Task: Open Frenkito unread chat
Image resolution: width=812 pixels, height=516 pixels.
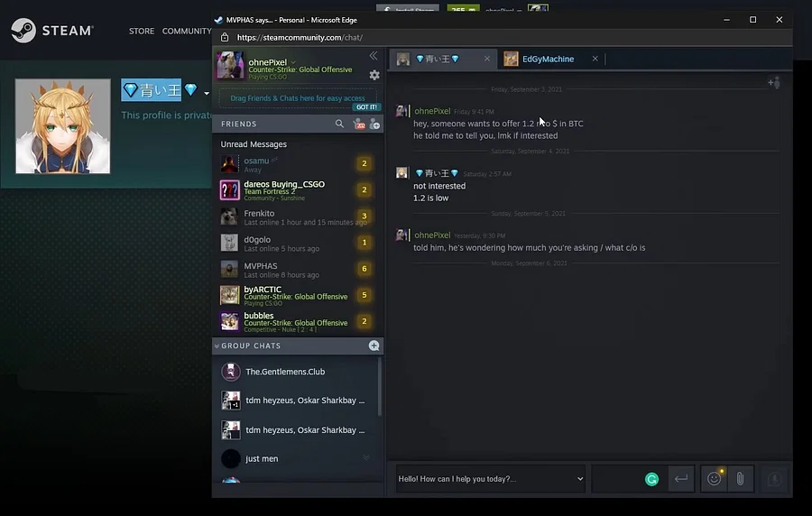Action: tap(298, 217)
